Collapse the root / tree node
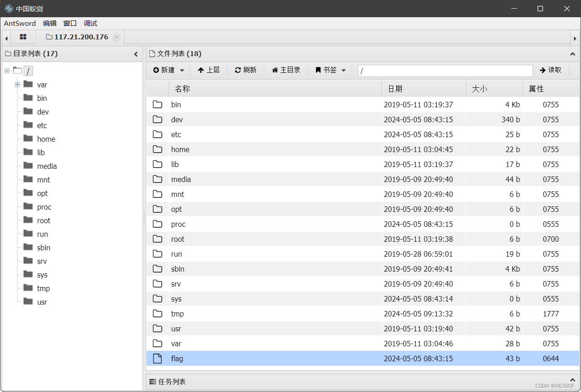This screenshot has height=392, width=581. point(7,71)
